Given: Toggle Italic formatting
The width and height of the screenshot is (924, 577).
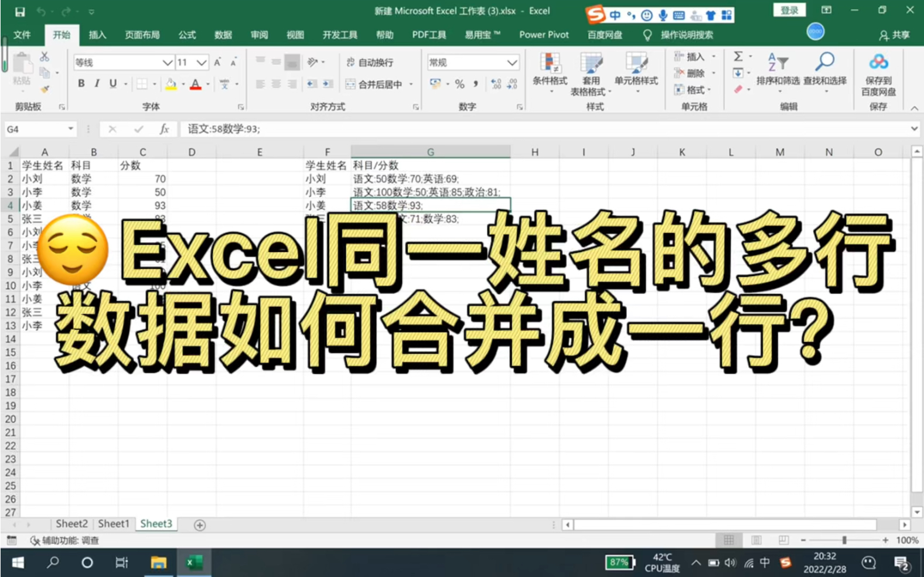Looking at the screenshot, I should 97,84.
